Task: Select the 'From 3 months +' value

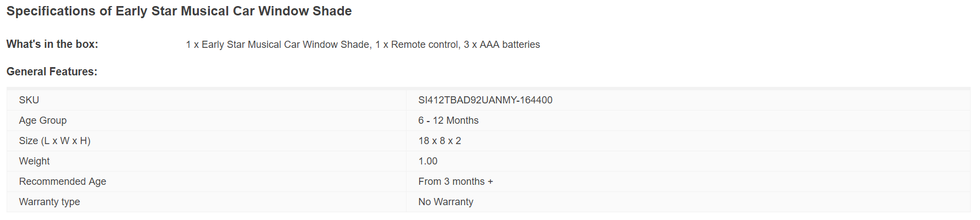Action: (455, 182)
